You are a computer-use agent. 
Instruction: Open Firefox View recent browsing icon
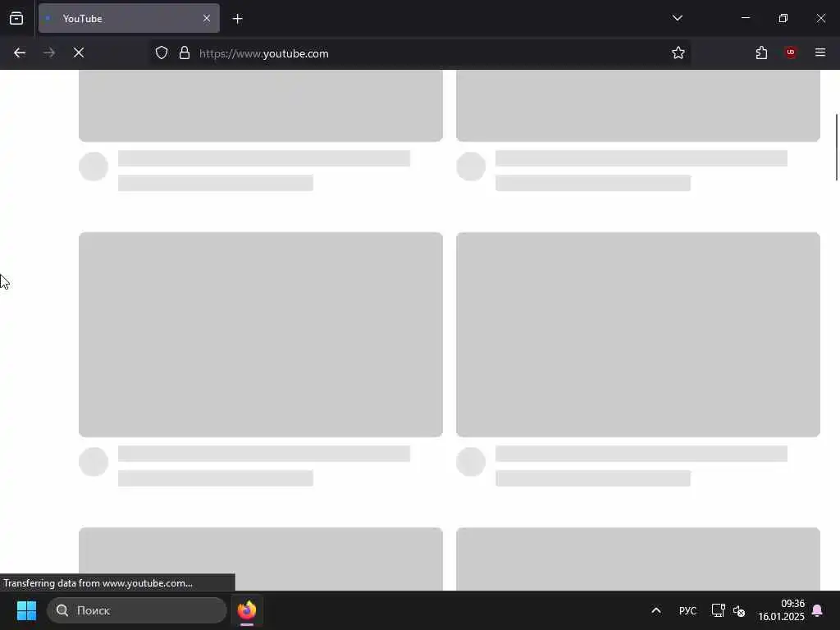(16, 19)
